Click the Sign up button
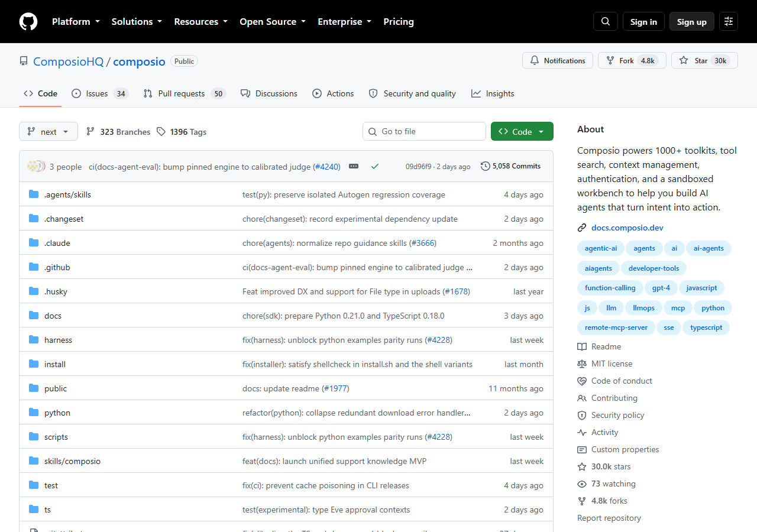The height and width of the screenshot is (532, 757). pyautogui.click(x=692, y=21)
